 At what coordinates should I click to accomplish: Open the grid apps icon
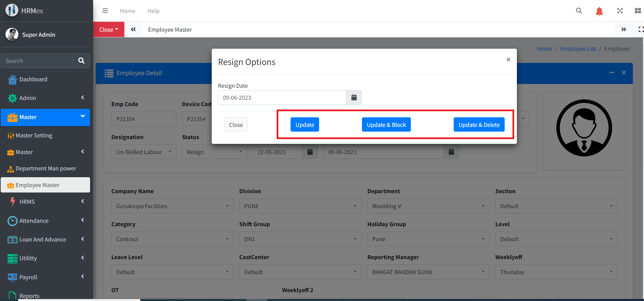coord(638,11)
